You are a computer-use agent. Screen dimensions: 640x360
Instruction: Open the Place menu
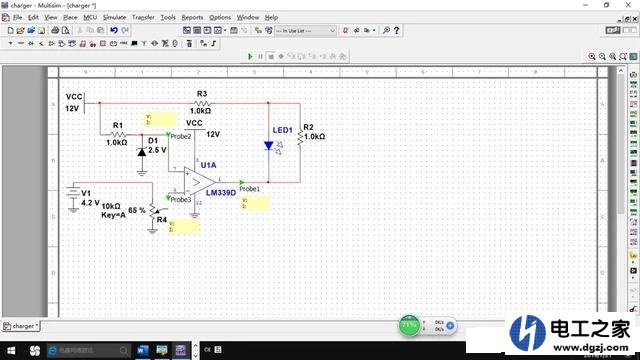[x=70, y=18]
